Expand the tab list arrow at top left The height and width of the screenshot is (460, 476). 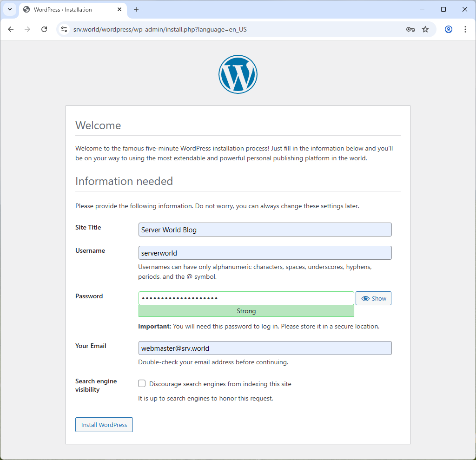(x=10, y=9)
